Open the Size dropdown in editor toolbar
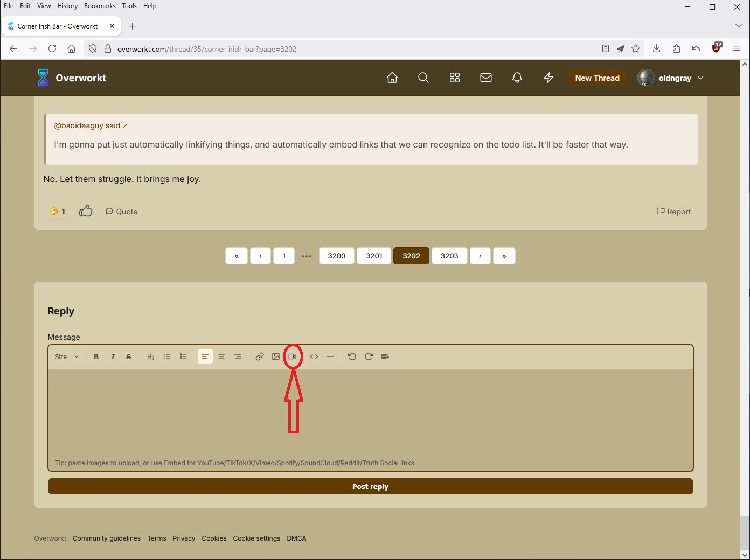Viewport: 750px width, 560px height. tap(67, 356)
